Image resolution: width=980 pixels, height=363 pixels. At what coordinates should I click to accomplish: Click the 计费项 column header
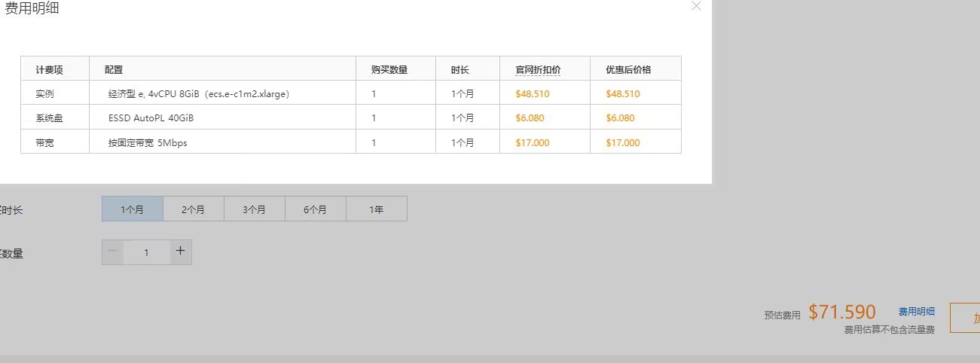point(49,69)
